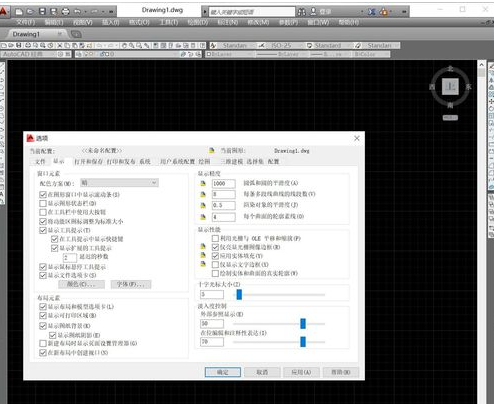Click the Autodesk Exchange X icon

pyautogui.click(x=372, y=12)
